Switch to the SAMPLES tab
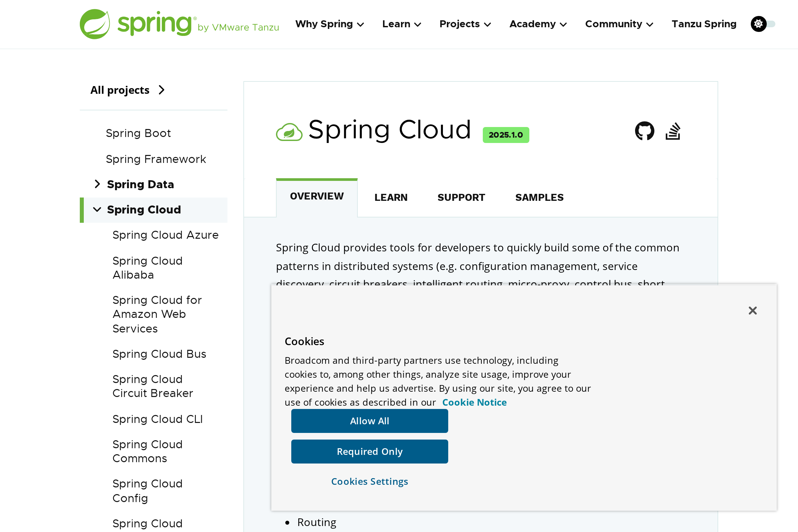The image size is (798, 532). (x=539, y=197)
